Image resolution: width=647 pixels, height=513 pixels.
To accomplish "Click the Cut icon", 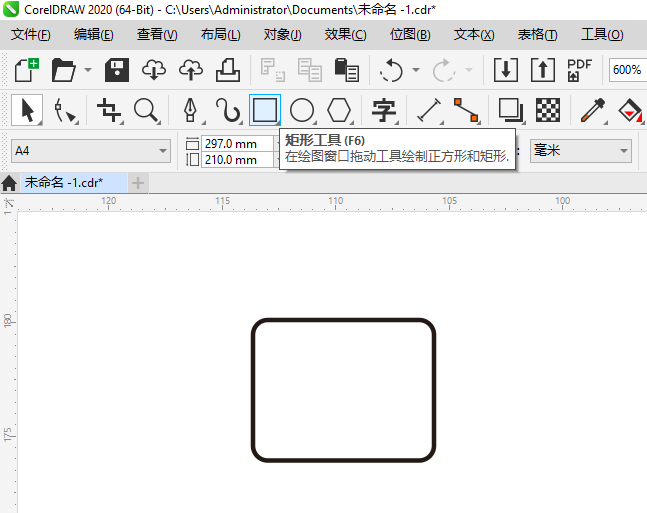I will (273, 70).
